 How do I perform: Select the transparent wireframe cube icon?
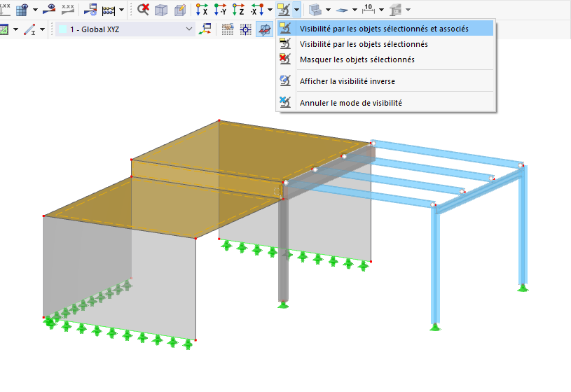[x=161, y=10]
